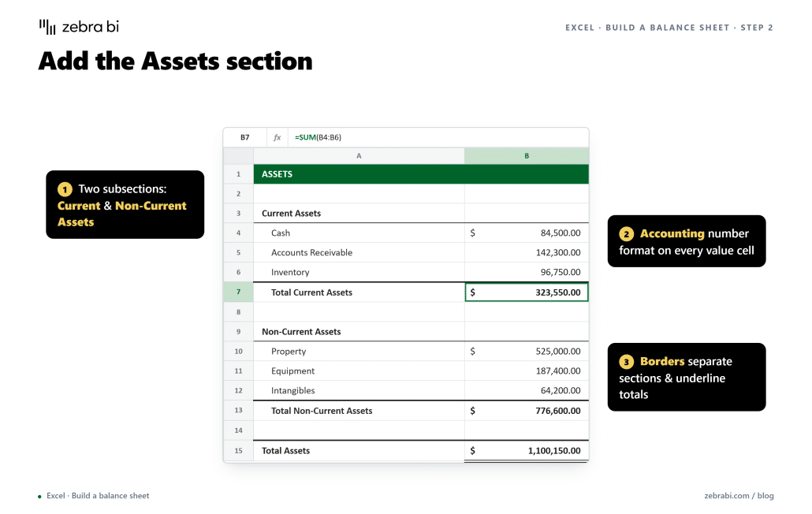Click the Accounts Receivable cell

[359, 252]
